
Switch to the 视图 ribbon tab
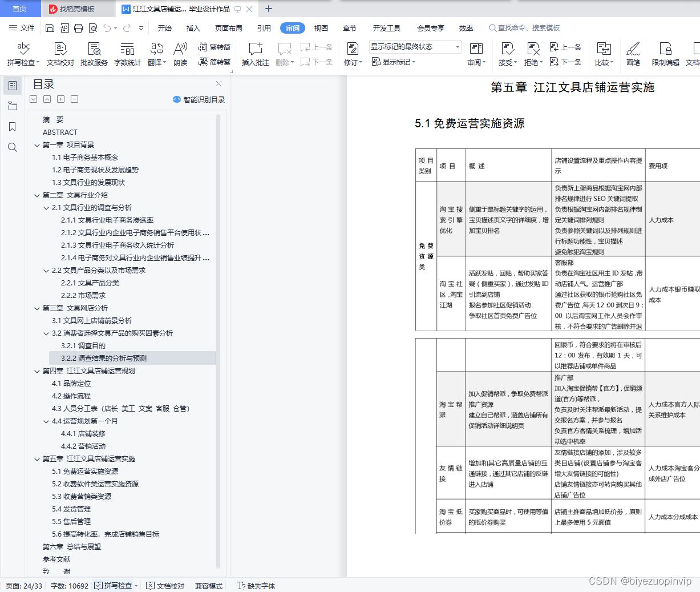pos(321,28)
